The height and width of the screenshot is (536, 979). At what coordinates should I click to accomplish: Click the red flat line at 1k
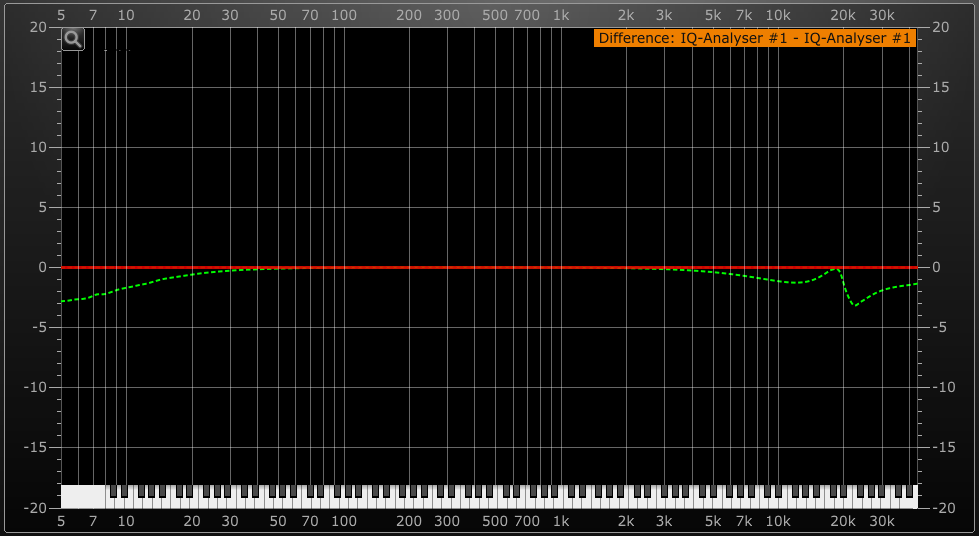pos(561,267)
